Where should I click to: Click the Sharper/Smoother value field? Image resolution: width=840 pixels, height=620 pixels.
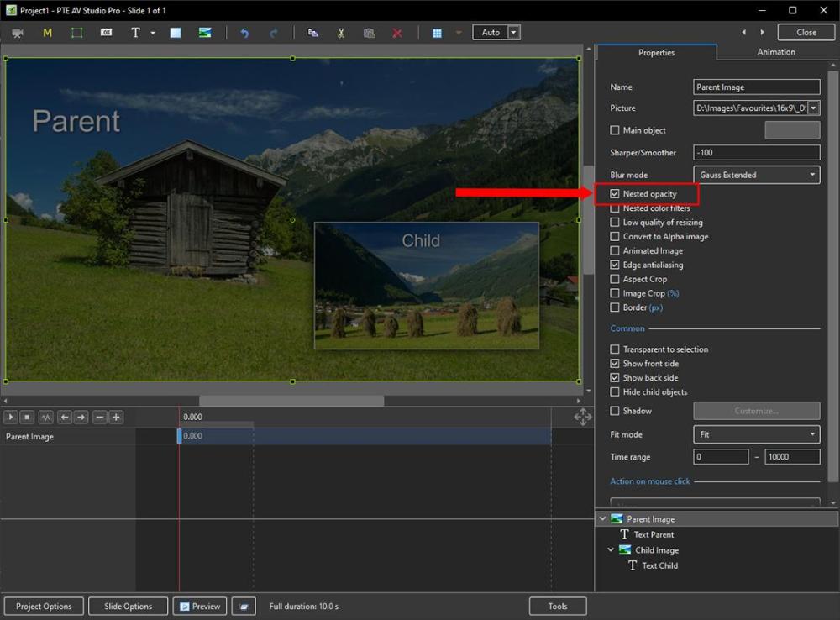coord(757,153)
